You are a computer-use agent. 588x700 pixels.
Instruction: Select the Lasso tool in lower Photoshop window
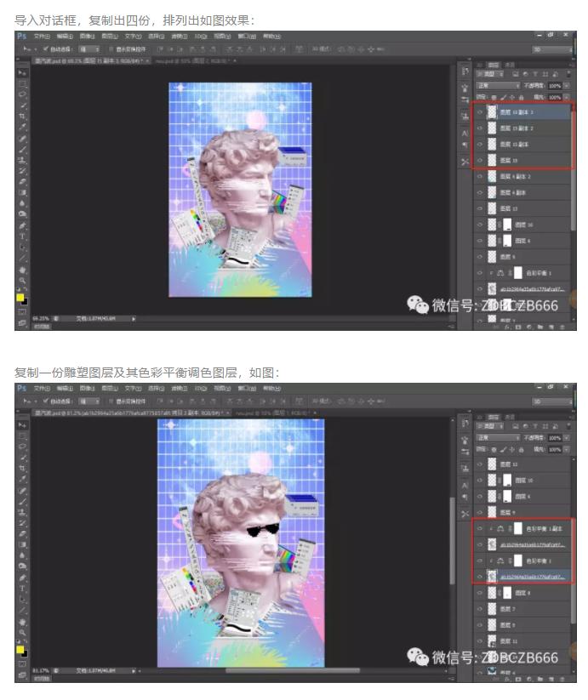pos(22,447)
